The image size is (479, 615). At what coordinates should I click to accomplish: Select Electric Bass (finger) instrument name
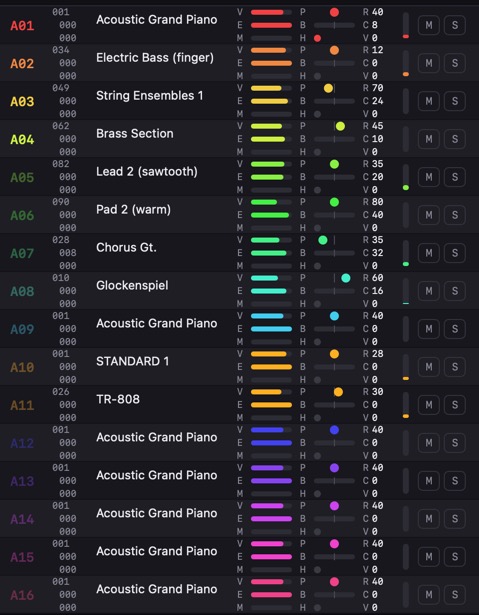tap(155, 58)
